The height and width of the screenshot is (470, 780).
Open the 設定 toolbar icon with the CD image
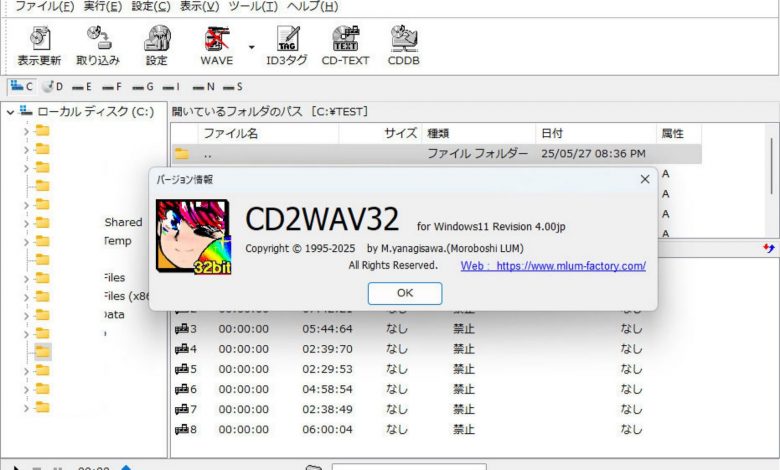point(157,39)
